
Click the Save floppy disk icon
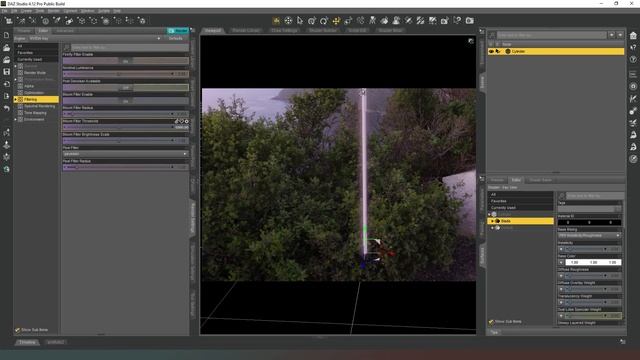click(x=7, y=72)
